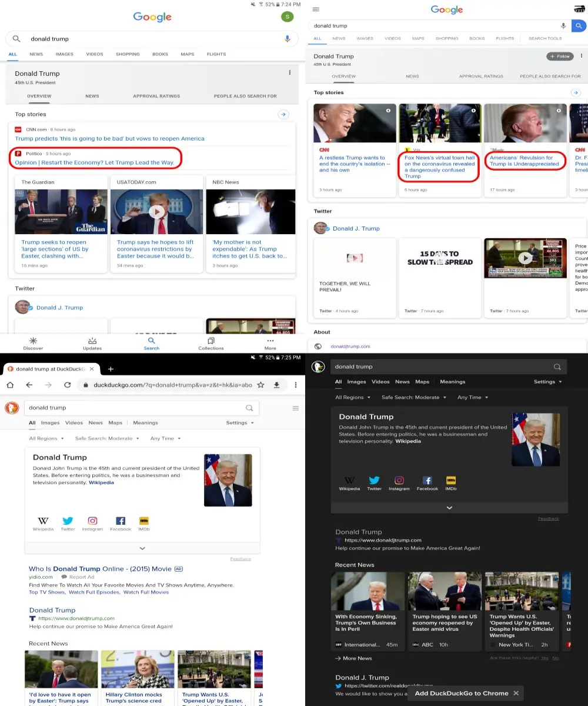Switch to the Maps tab on dark DuckDuckGo
Screen dimensions: 588x706
[422, 381]
